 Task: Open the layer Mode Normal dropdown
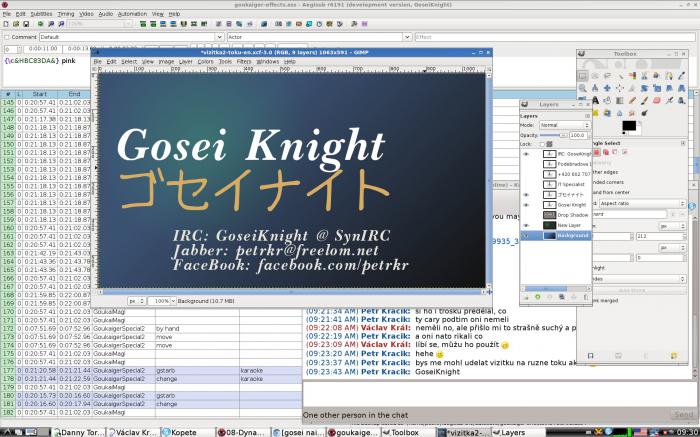[x=565, y=125]
